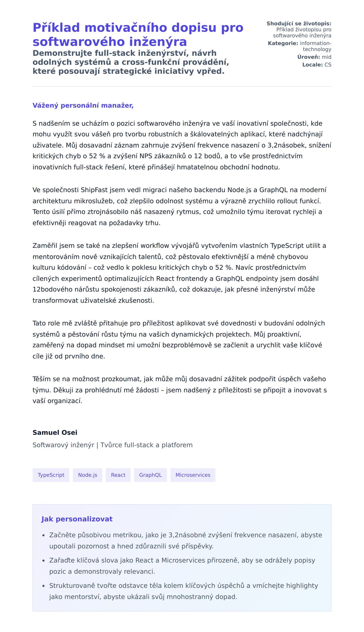Click the "Kategorie" metadata label
The width and height of the screenshot is (364, 632).
(x=283, y=43)
